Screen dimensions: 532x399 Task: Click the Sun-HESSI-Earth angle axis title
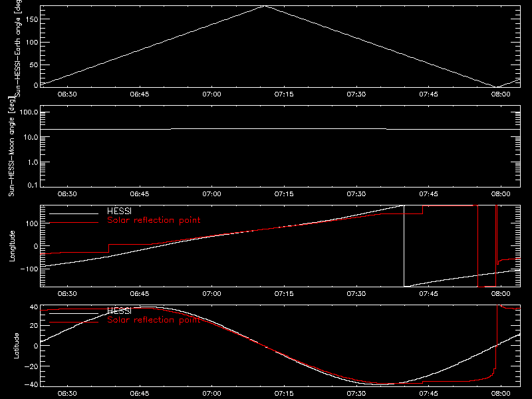pos(19,49)
